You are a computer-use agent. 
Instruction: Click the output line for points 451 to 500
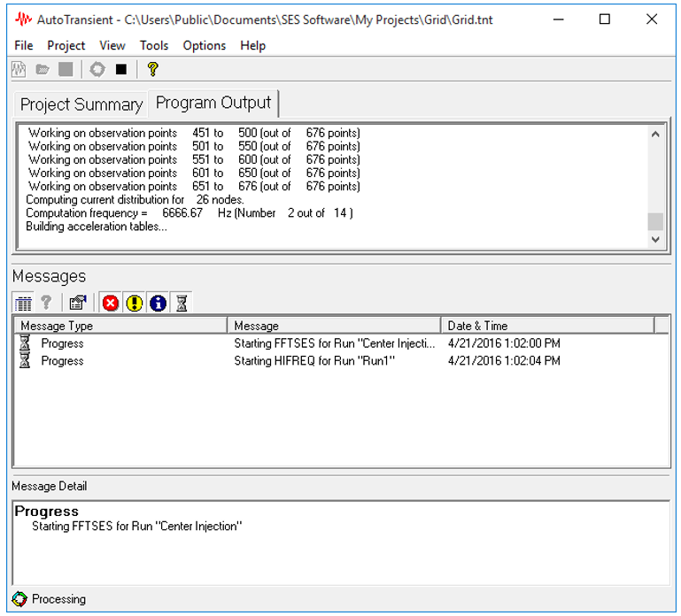pos(194,133)
